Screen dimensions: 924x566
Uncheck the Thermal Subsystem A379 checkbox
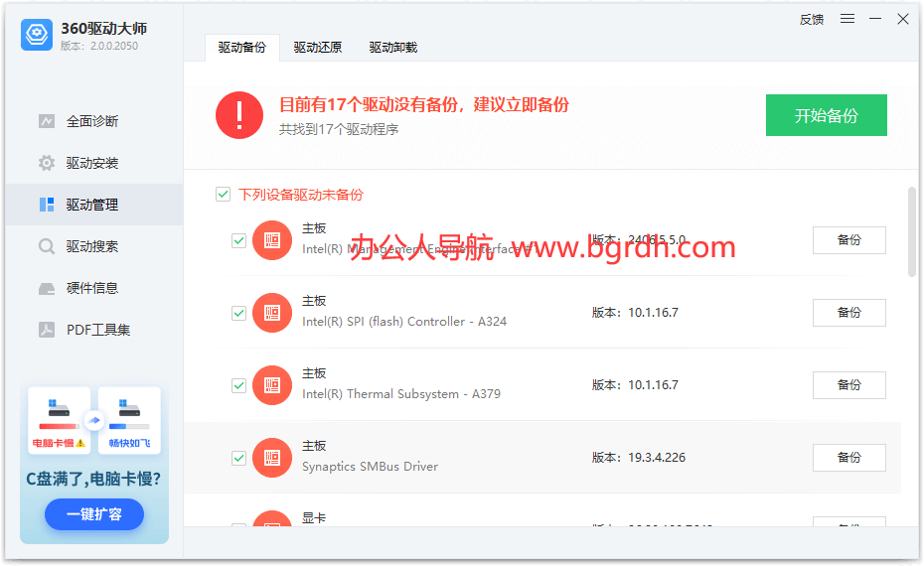tap(238, 385)
